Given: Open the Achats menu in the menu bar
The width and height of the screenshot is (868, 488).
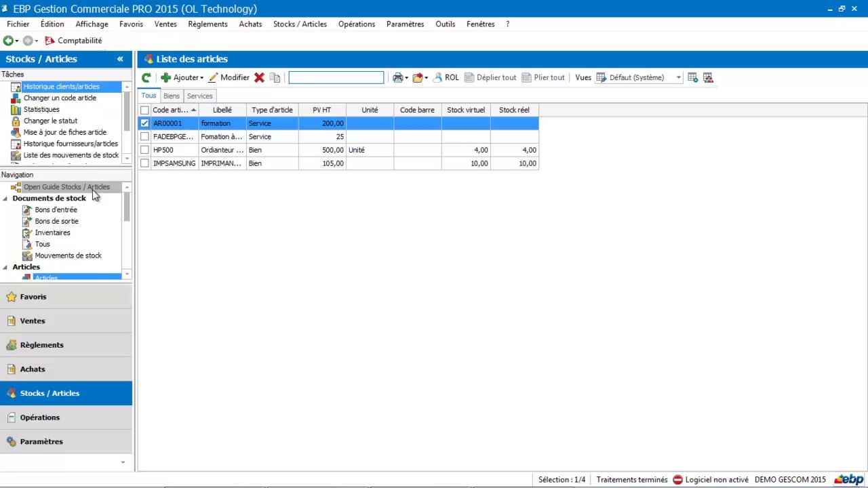Looking at the screenshot, I should (250, 24).
